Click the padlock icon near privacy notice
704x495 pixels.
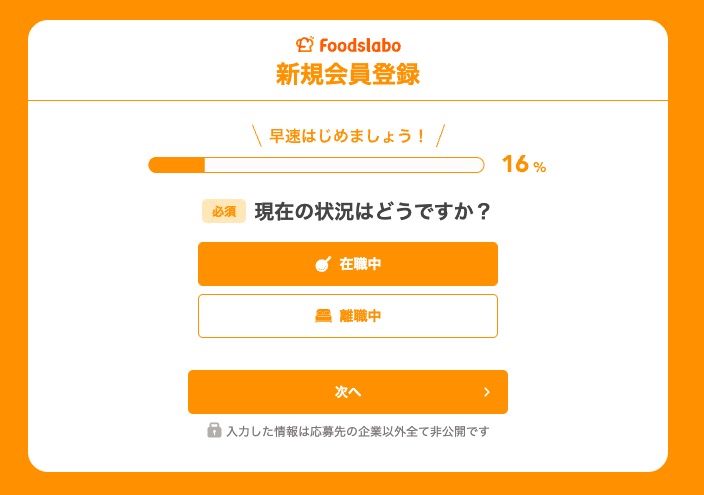214,430
